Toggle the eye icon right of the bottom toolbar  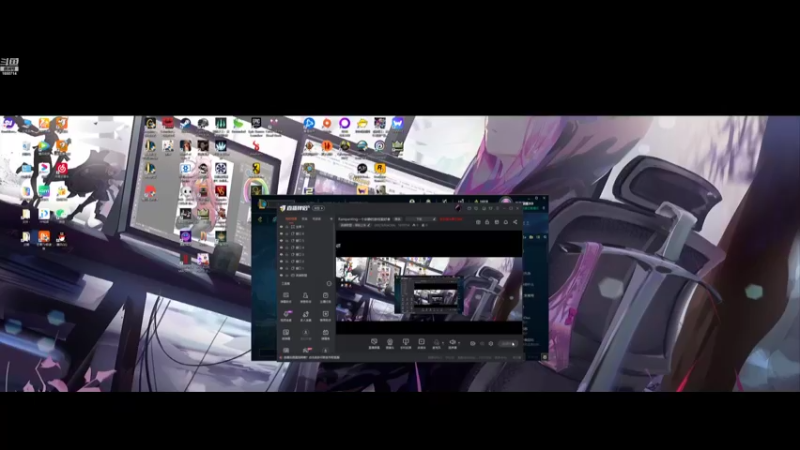472,343
